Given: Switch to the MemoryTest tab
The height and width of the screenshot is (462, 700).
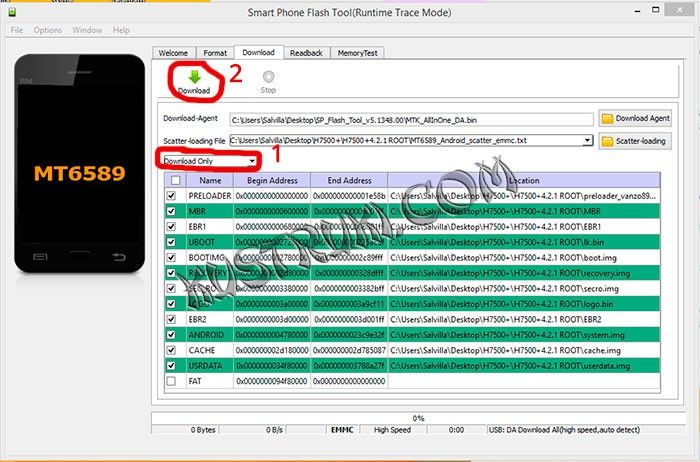Looking at the screenshot, I should pyautogui.click(x=357, y=53).
